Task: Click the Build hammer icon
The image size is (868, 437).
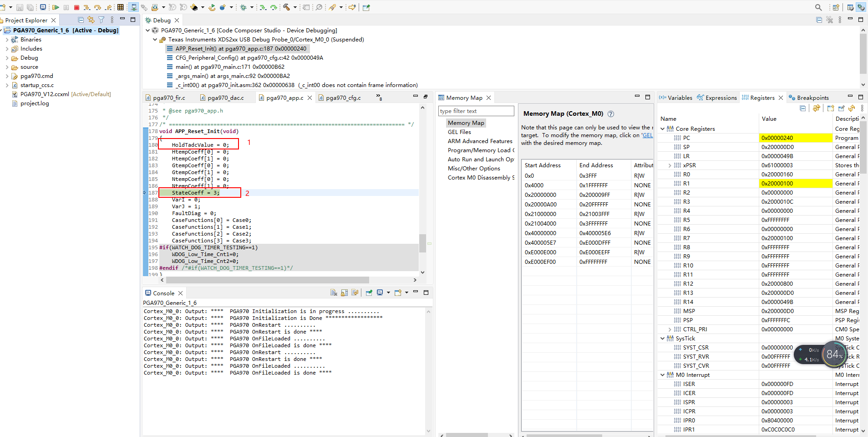Action: point(286,7)
